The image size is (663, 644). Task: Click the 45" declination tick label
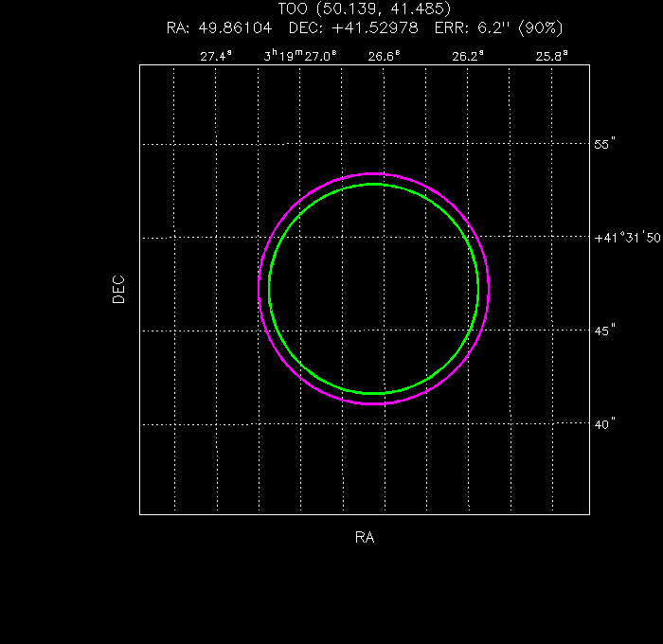[x=604, y=331]
